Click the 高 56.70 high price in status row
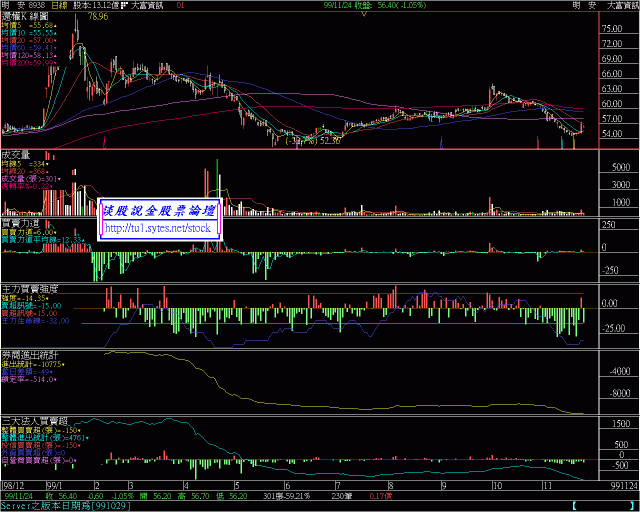Image resolution: width=640 pixels, height=512 pixels. pos(194,496)
